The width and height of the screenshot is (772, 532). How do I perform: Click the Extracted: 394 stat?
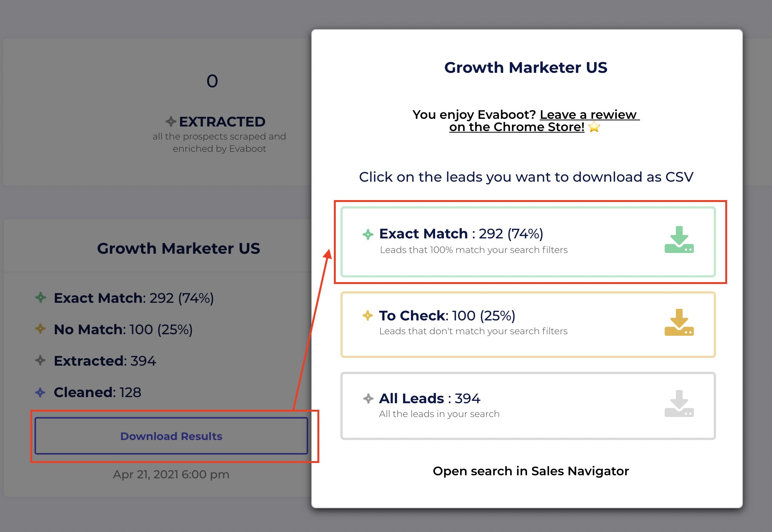(x=105, y=361)
